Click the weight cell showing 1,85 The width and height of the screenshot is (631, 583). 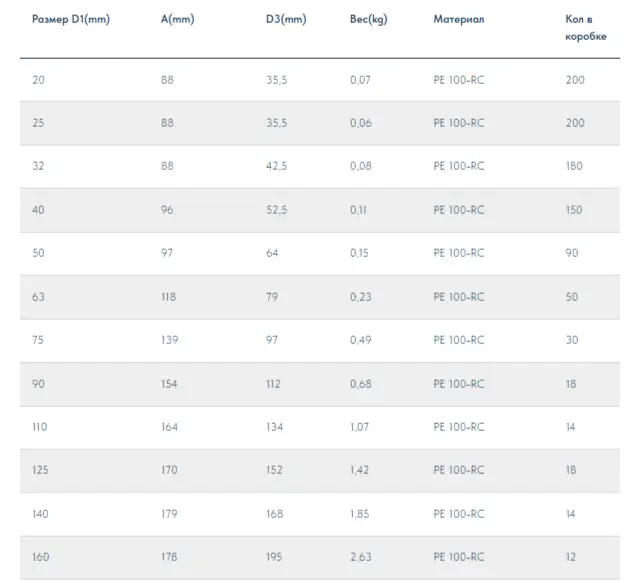click(x=360, y=514)
